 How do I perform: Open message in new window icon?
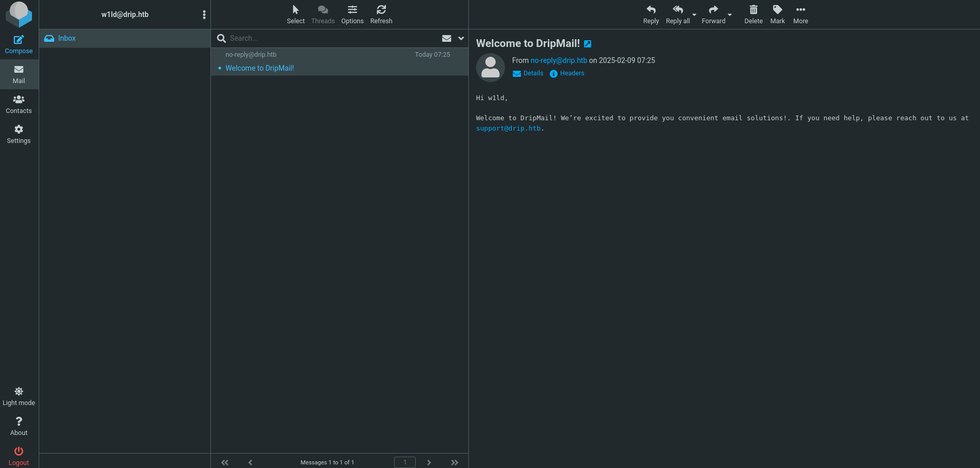click(587, 44)
